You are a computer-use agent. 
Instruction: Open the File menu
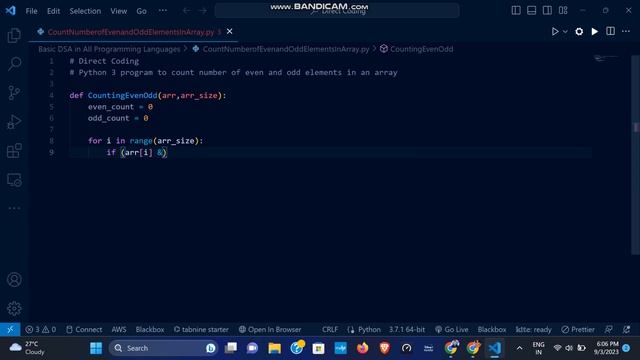31,11
